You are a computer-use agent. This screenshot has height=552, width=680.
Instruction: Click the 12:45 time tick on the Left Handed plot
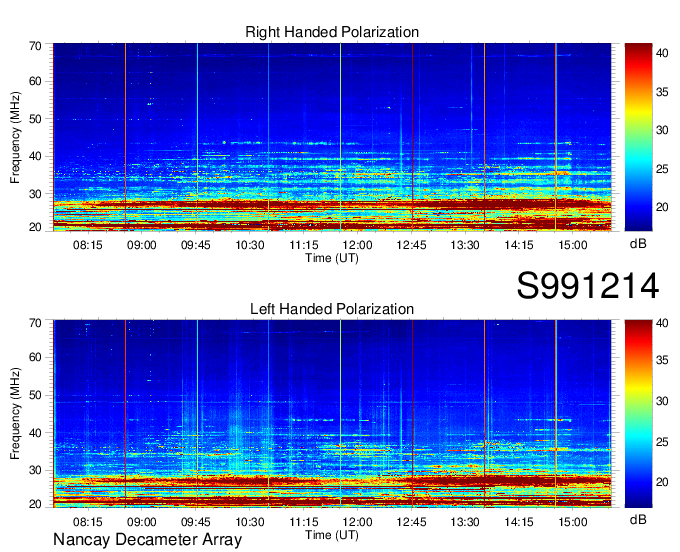pyautogui.click(x=412, y=522)
